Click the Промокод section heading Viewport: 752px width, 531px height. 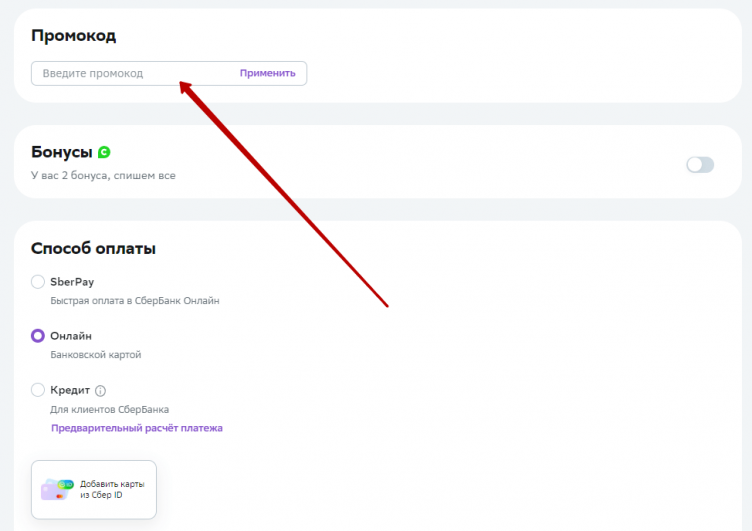(x=74, y=36)
